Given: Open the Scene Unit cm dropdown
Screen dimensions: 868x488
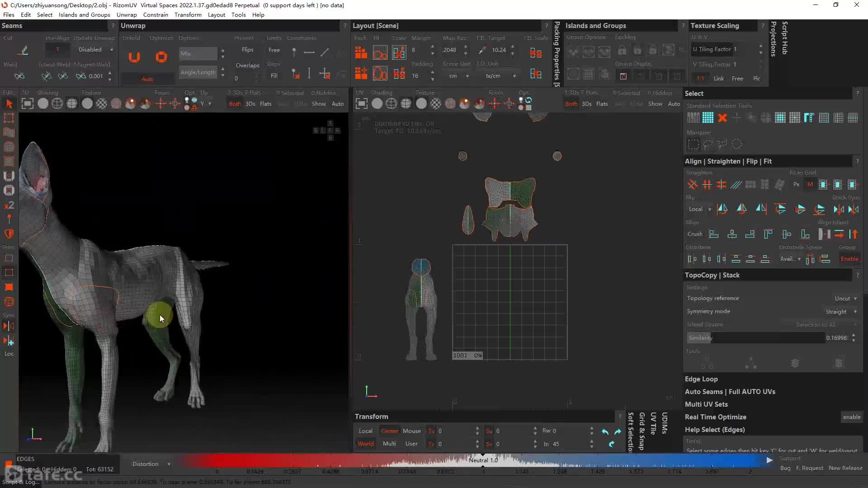Looking at the screenshot, I should pos(458,76).
